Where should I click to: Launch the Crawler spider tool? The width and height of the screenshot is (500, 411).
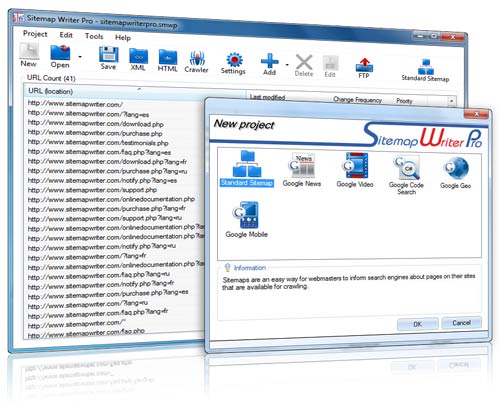point(196,62)
